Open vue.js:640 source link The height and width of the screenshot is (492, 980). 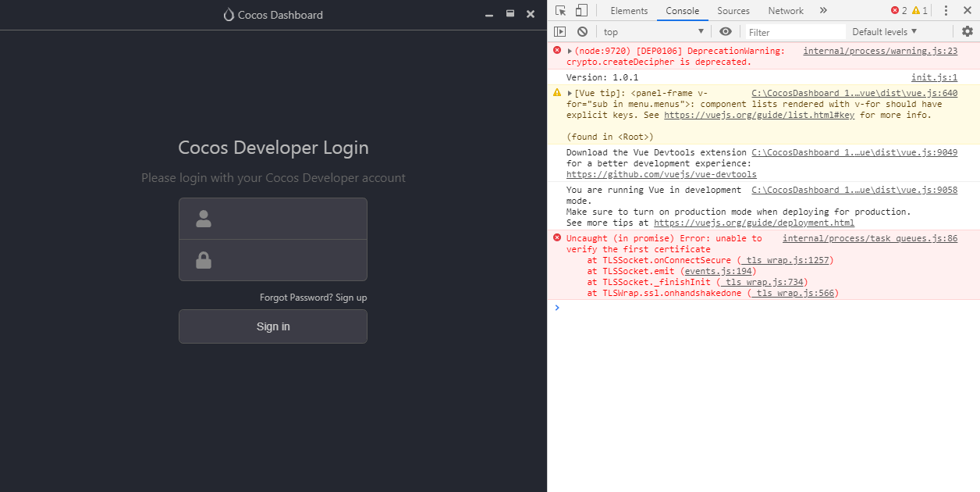(854, 93)
